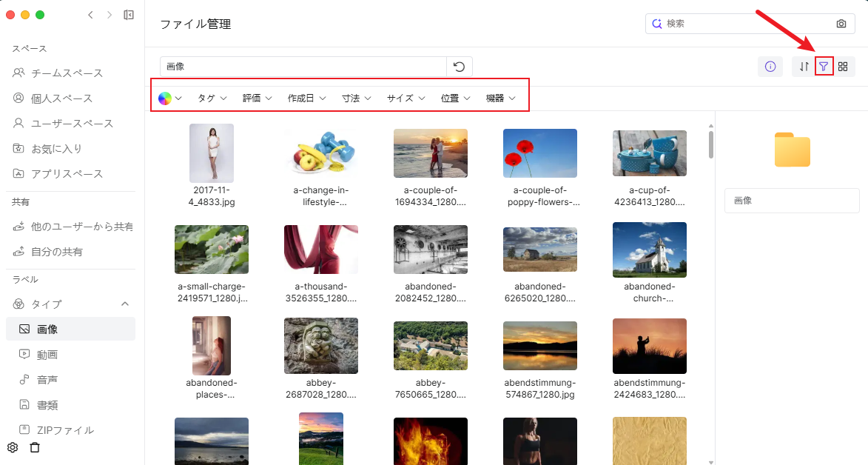Select the abandoned-church thumbnail
The image size is (868, 465).
coord(649,250)
